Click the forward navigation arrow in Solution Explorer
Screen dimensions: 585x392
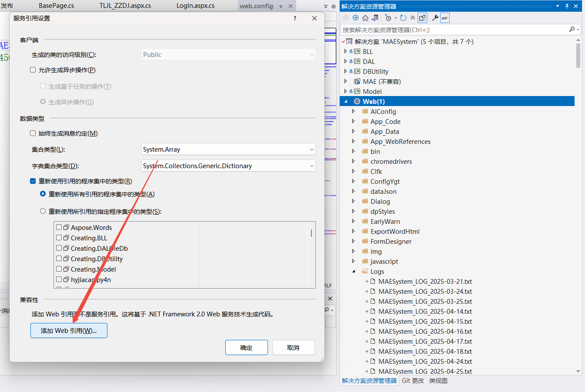tap(355, 18)
